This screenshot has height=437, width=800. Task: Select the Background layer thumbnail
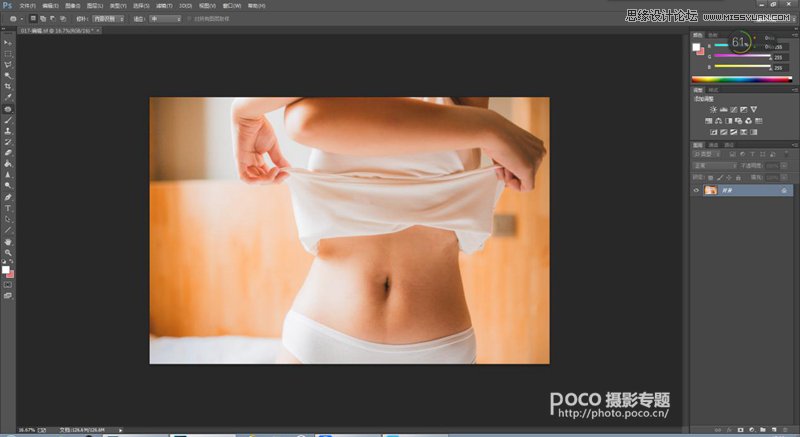710,190
